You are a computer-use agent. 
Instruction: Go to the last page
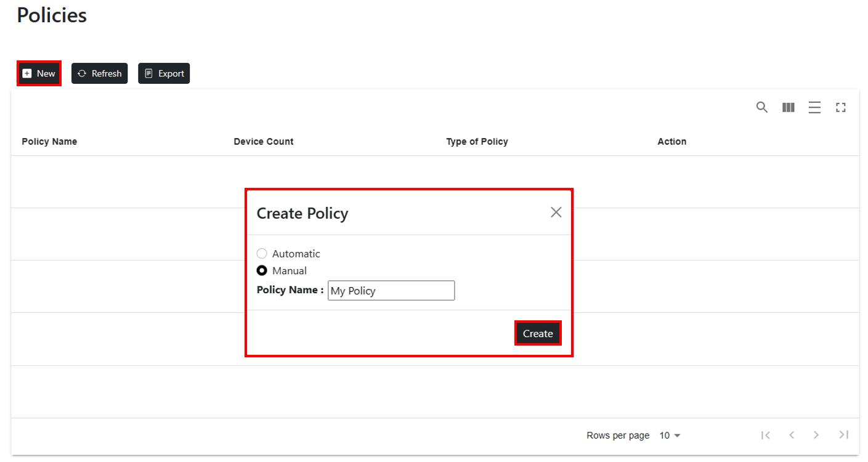[844, 435]
